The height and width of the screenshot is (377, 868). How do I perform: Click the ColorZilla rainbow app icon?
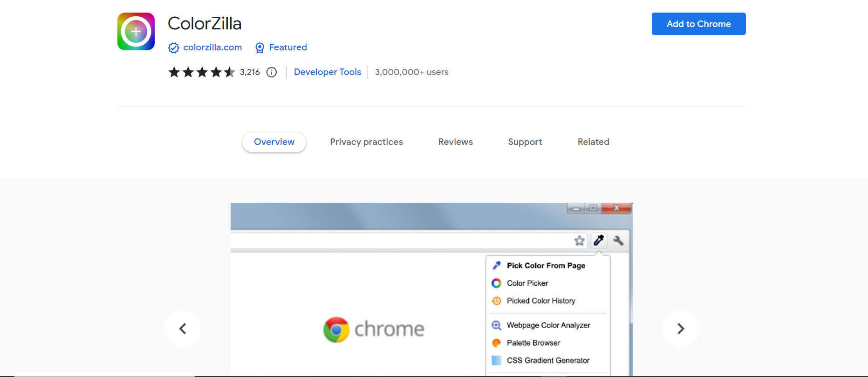click(x=136, y=31)
